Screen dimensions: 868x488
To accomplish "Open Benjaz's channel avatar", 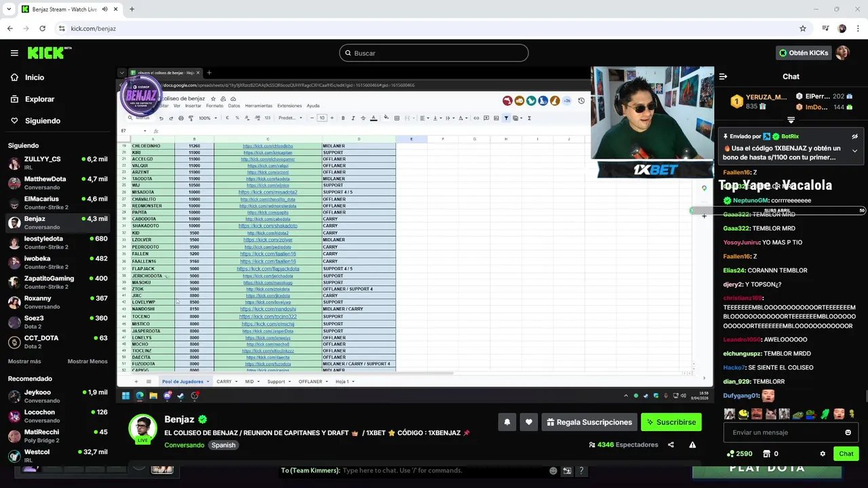I will coord(143,428).
